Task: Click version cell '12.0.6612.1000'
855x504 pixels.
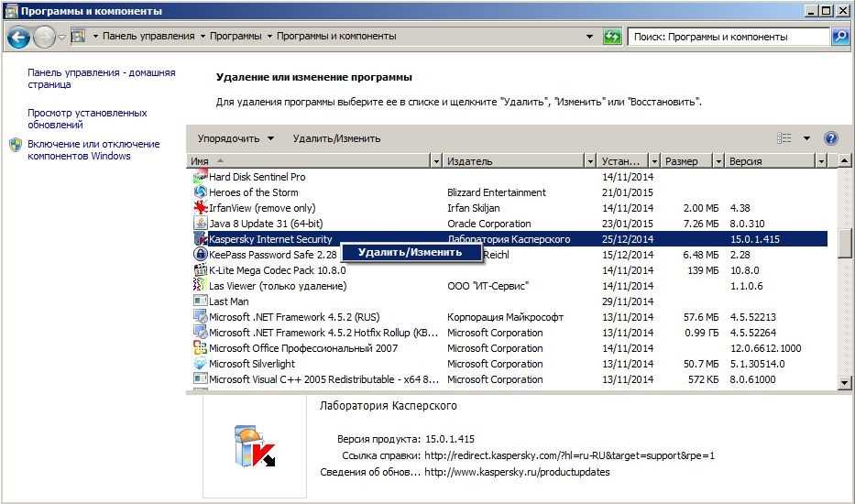Action: [x=765, y=348]
